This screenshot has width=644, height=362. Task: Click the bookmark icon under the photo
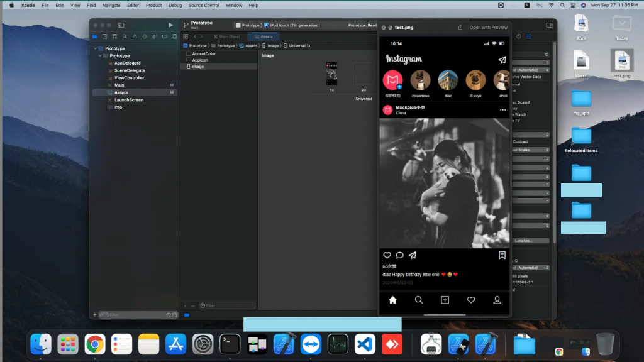502,255
